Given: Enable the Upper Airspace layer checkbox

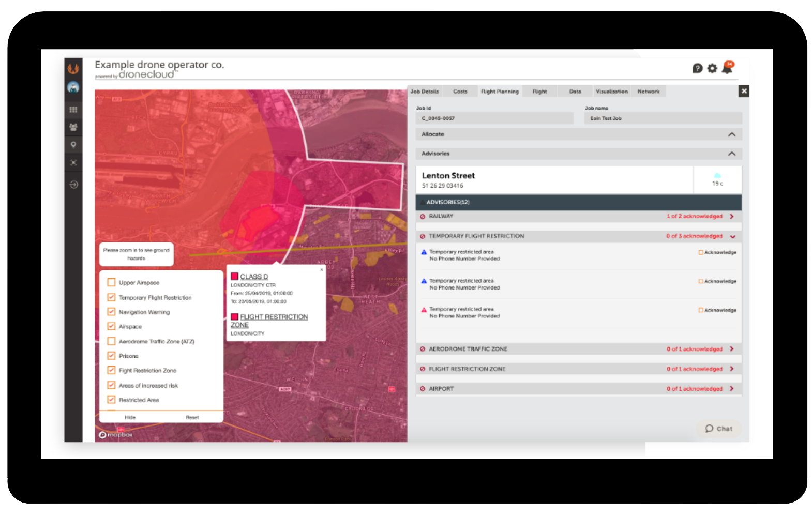Looking at the screenshot, I should point(111,282).
